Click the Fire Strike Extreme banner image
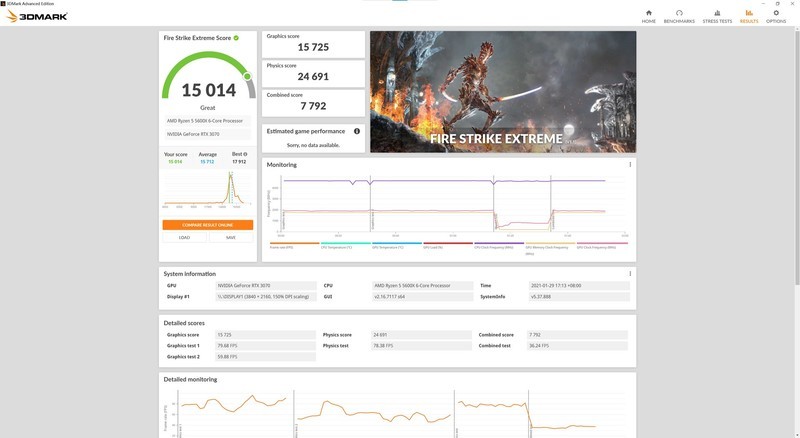The height and width of the screenshot is (438, 800). click(502, 91)
